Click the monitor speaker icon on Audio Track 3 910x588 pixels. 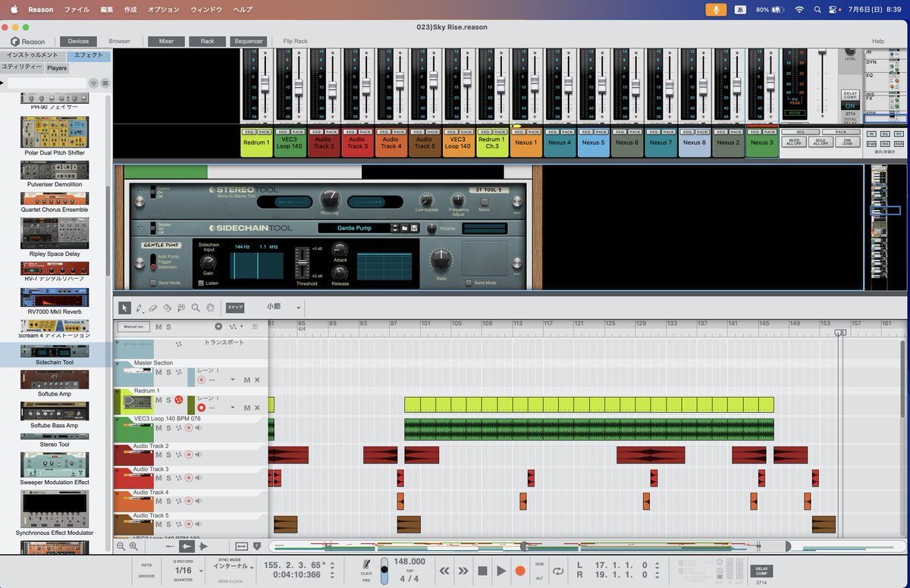pyautogui.click(x=198, y=478)
